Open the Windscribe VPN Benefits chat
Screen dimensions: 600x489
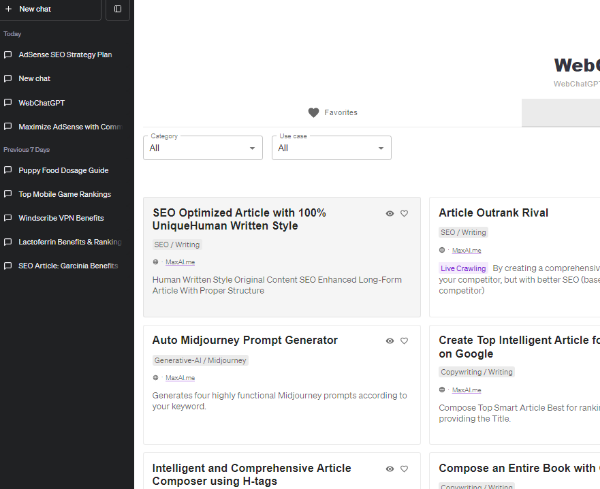click(61, 218)
